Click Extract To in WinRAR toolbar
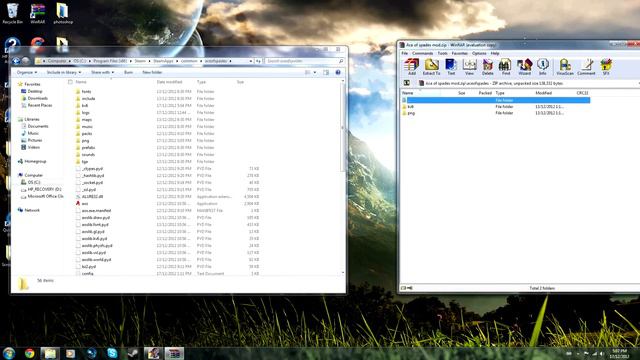Screen dimensions: 640x360 [431, 67]
